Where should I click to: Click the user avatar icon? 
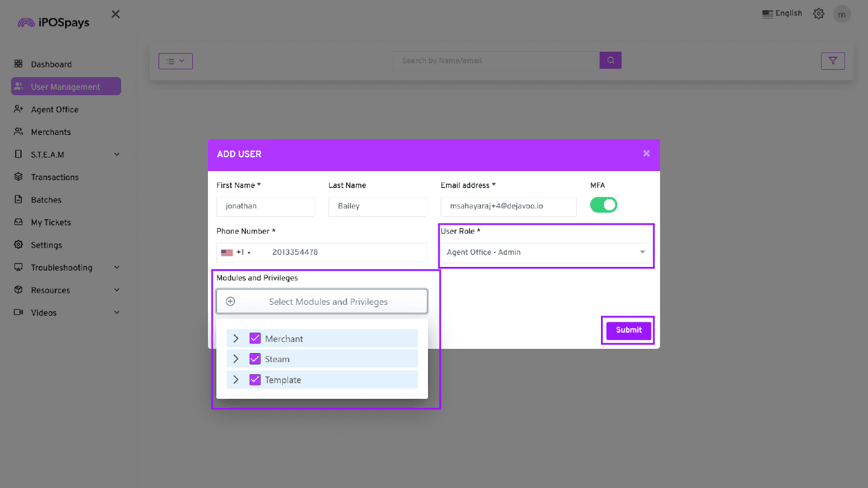(x=841, y=14)
